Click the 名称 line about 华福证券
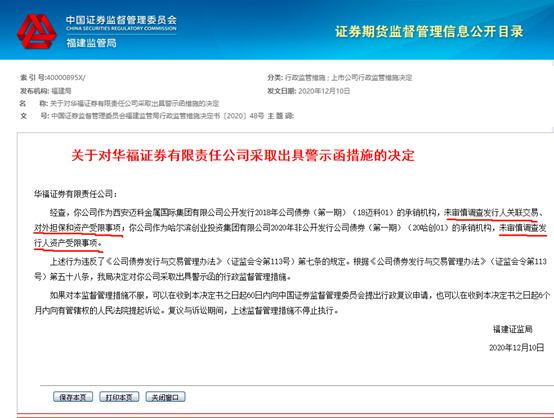Image resolution: width=554 pixels, height=418 pixels. [119, 104]
